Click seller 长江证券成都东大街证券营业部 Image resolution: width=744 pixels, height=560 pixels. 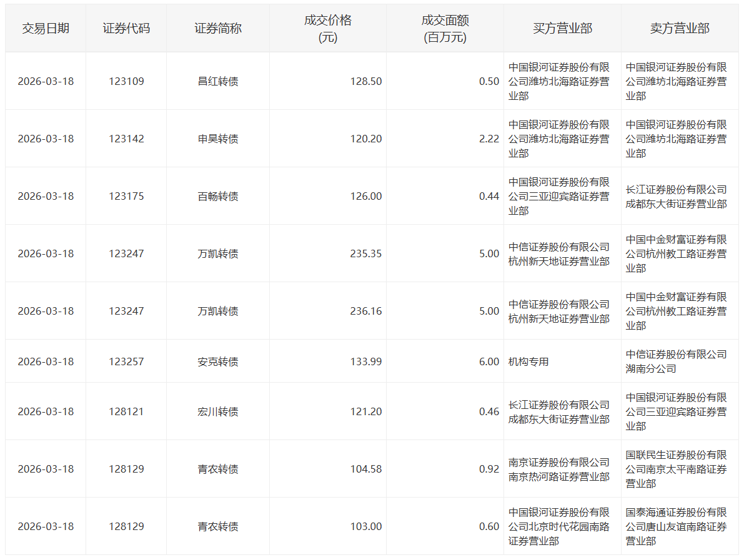(x=676, y=196)
